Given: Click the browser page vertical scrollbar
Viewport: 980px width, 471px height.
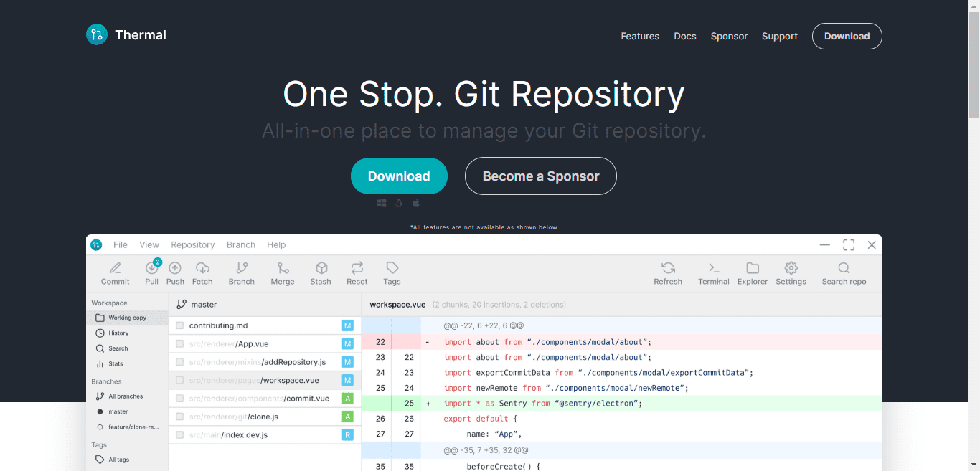Looking at the screenshot, I should pos(974,65).
